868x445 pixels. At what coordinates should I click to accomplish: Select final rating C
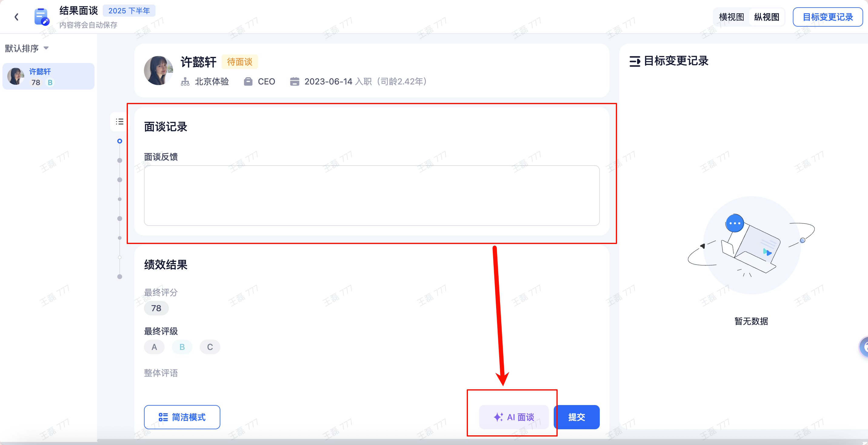[210, 347]
